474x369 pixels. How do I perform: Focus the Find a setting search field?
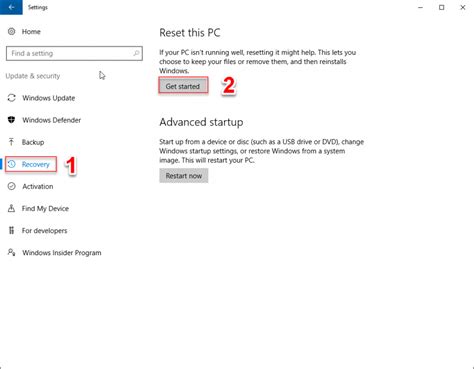click(x=74, y=53)
